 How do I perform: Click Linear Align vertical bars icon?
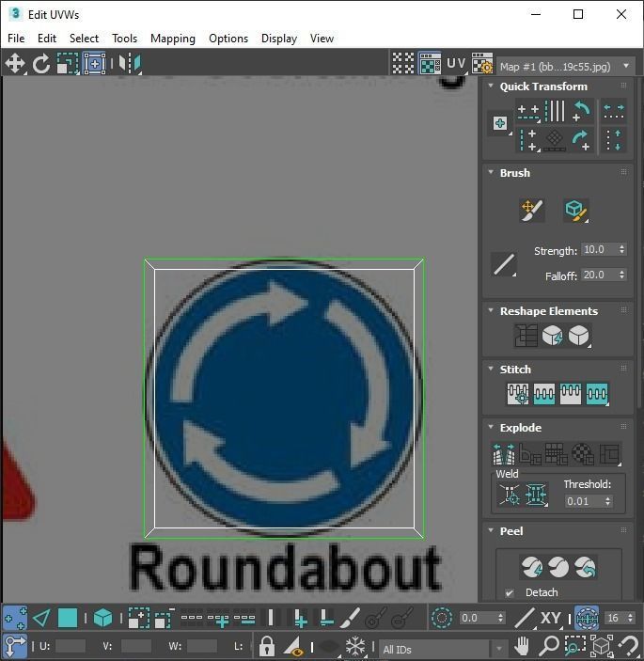pos(555,112)
